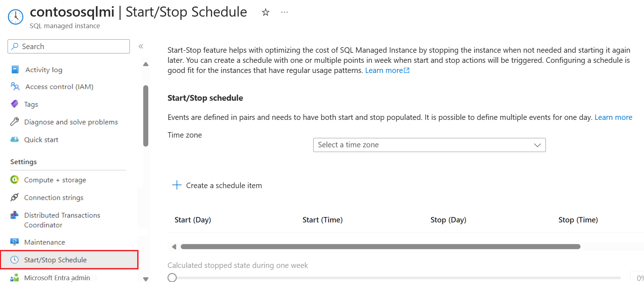Image resolution: width=644 pixels, height=282 pixels.
Task: Click the Compute + storage icon
Action: pyautogui.click(x=14, y=179)
